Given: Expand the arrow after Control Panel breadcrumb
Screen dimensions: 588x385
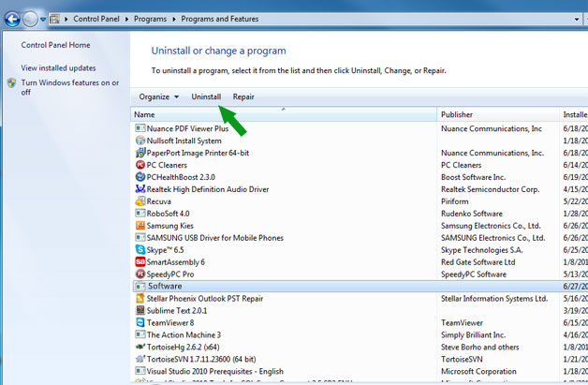Looking at the screenshot, I should tap(126, 19).
